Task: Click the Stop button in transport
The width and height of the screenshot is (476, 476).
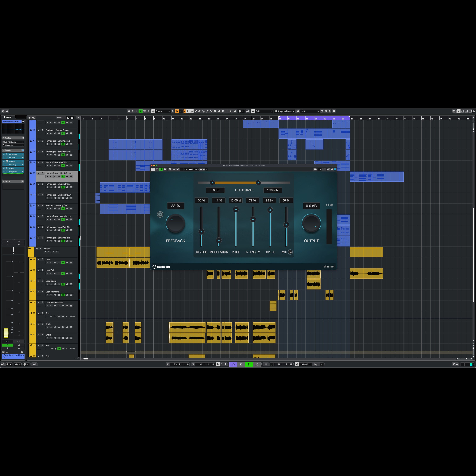Action: (241, 364)
